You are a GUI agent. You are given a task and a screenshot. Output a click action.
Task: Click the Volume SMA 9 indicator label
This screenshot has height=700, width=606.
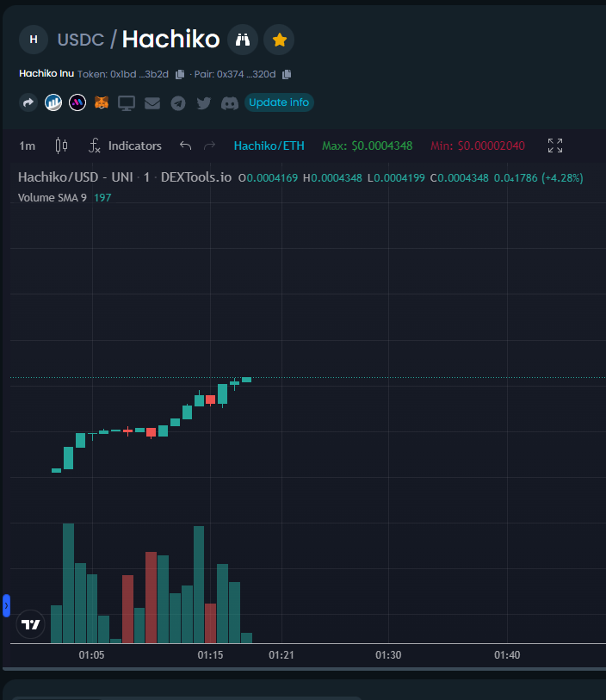tap(53, 198)
